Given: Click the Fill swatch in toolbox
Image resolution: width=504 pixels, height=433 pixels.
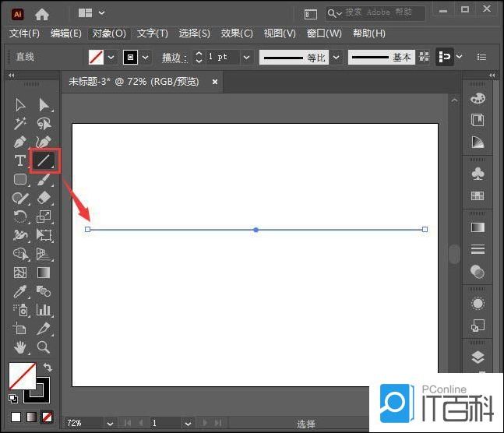Looking at the screenshot, I should pyautogui.click(x=22, y=376).
